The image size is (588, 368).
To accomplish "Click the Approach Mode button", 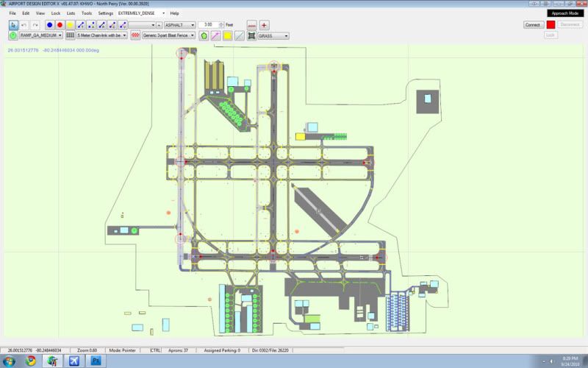I will (x=565, y=13).
